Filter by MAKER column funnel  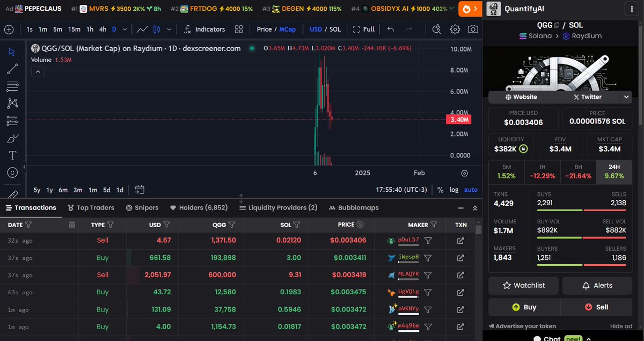434,224
